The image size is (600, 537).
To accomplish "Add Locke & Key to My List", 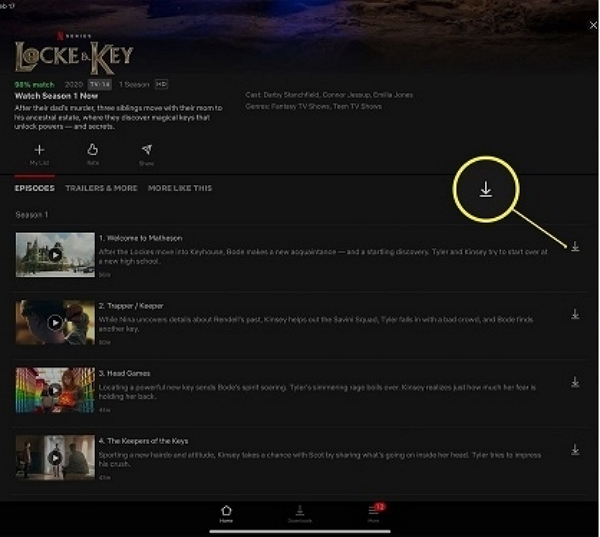I will pyautogui.click(x=39, y=151).
